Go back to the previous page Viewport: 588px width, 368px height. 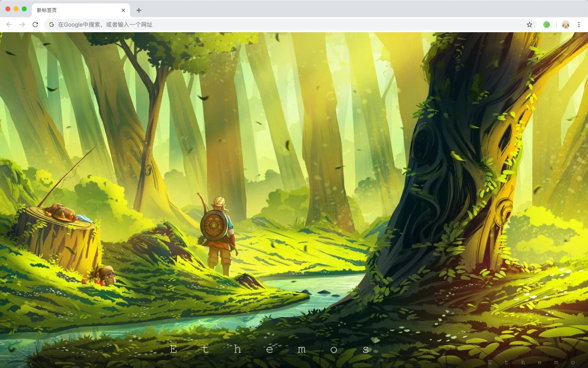(x=9, y=24)
